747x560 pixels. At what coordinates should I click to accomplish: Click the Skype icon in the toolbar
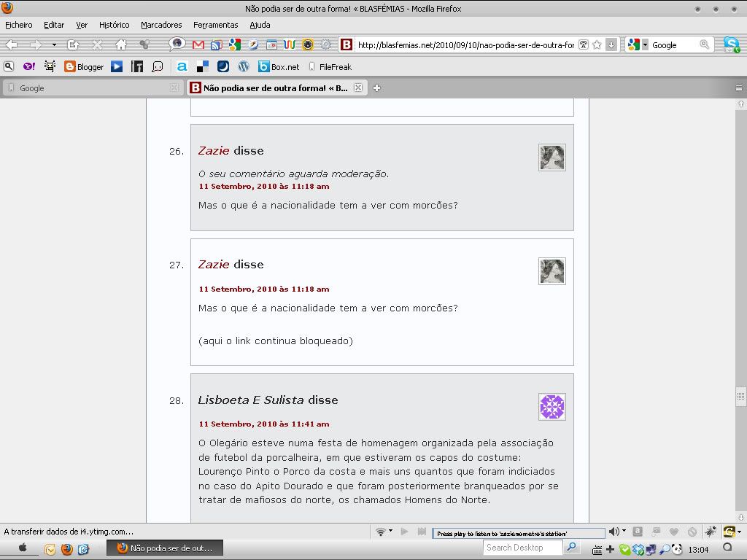coord(731,44)
